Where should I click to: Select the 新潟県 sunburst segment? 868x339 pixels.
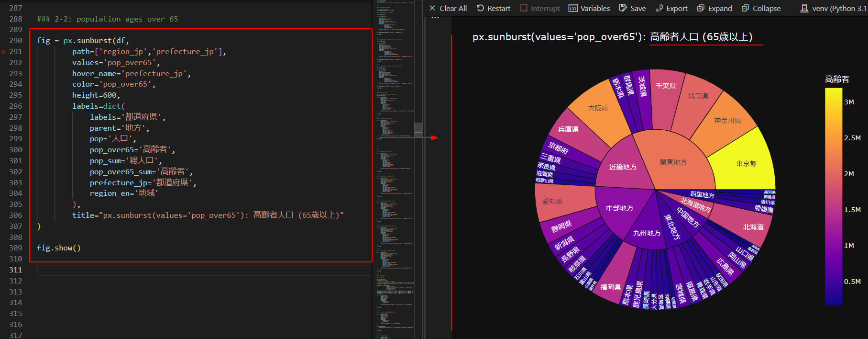(564, 243)
